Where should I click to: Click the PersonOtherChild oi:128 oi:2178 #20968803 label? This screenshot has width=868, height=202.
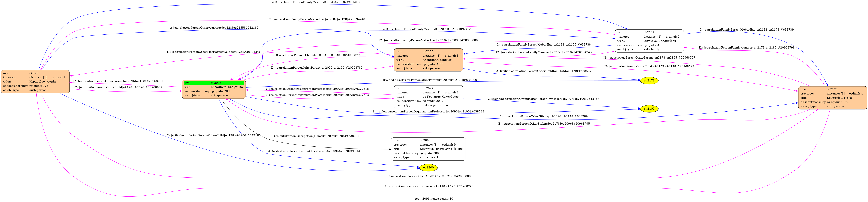[428, 176]
